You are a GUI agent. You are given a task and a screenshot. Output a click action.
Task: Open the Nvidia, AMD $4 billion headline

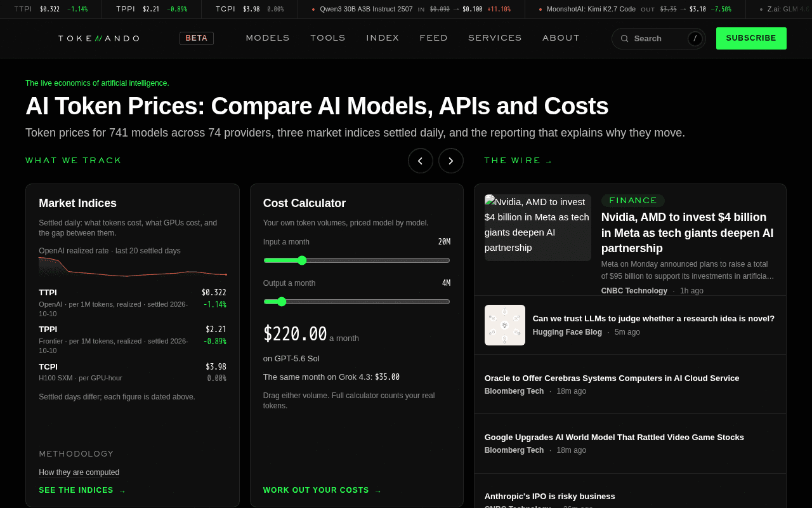click(x=688, y=232)
